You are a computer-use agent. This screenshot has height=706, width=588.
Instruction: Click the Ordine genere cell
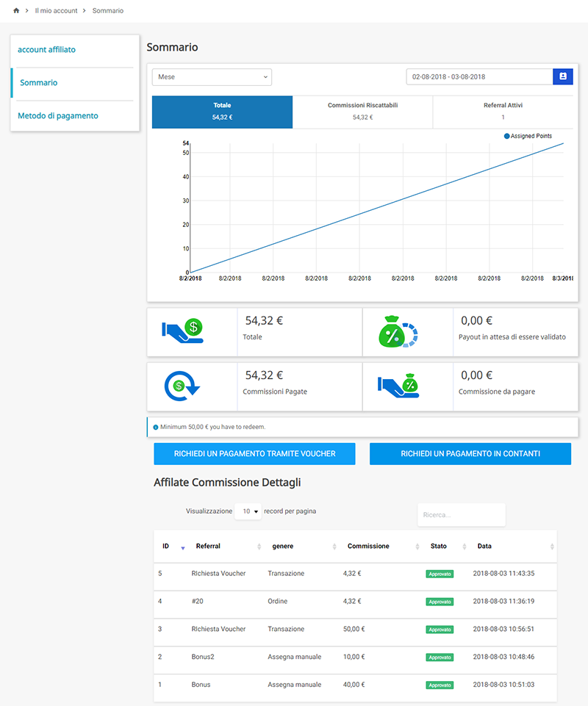click(x=278, y=601)
